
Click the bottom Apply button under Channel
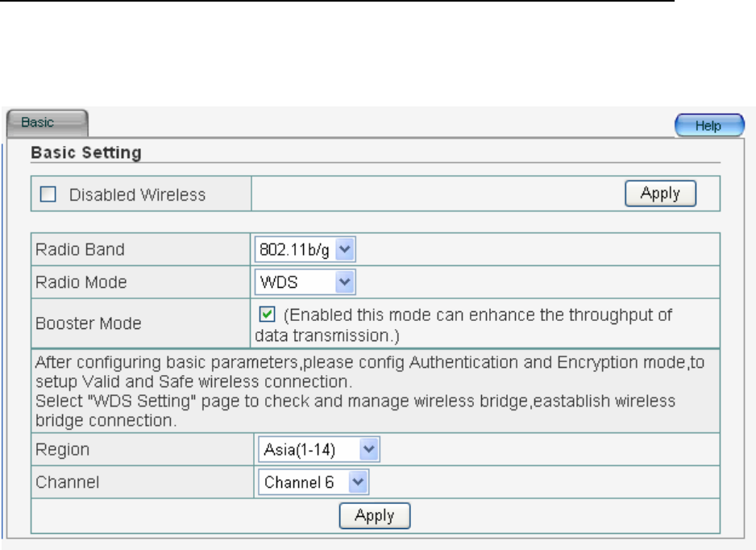tap(375, 515)
